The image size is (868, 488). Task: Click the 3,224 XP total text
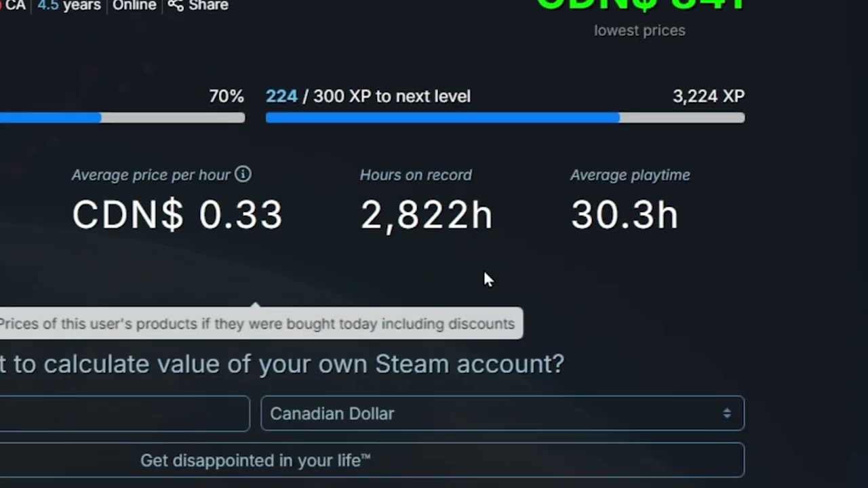(x=709, y=96)
